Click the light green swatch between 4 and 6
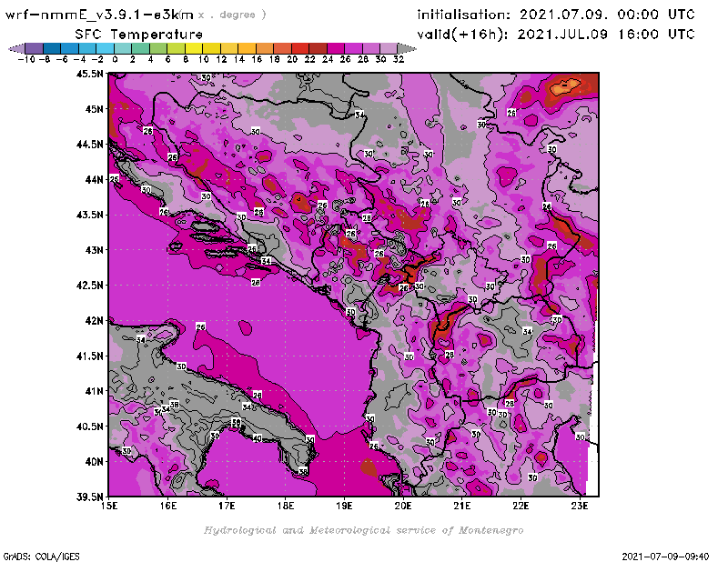The width and height of the screenshot is (728, 562). point(157,48)
